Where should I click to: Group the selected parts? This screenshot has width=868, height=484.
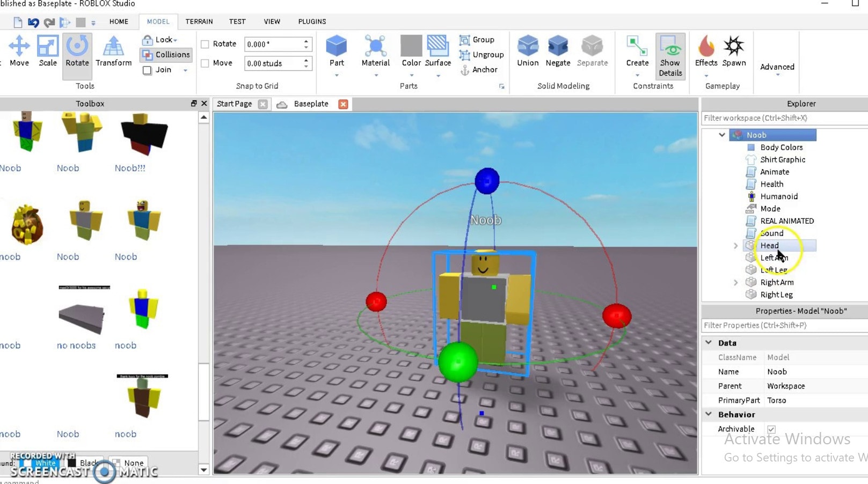[x=477, y=40]
